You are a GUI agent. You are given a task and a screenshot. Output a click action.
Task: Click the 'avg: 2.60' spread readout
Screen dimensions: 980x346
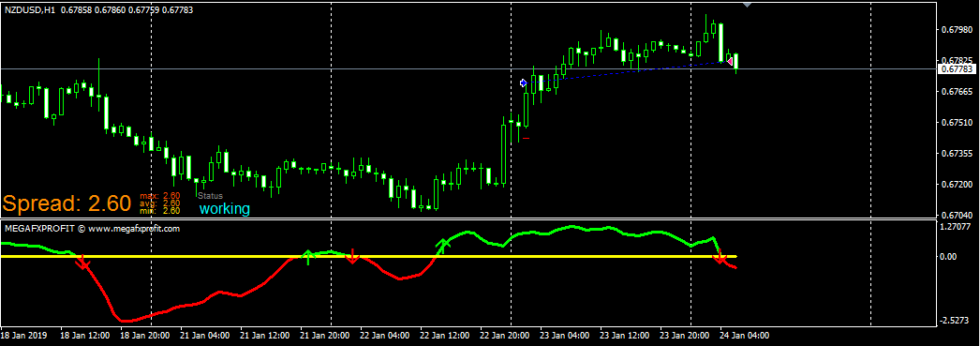click(160, 203)
